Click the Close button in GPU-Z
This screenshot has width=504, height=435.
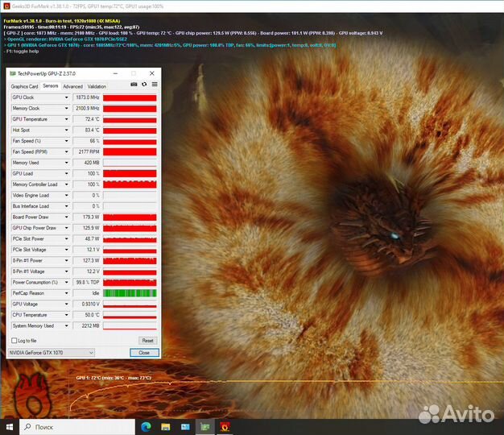point(144,353)
